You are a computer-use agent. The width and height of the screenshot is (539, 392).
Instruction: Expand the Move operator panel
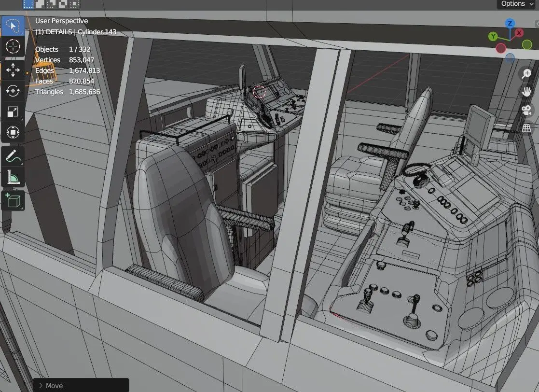coord(81,385)
